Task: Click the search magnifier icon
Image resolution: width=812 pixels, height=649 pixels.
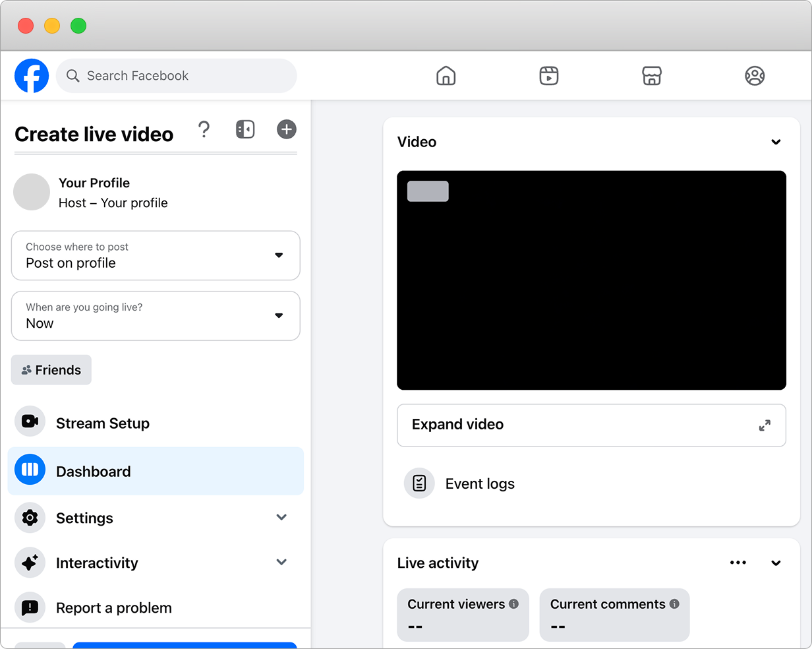Action: point(73,76)
